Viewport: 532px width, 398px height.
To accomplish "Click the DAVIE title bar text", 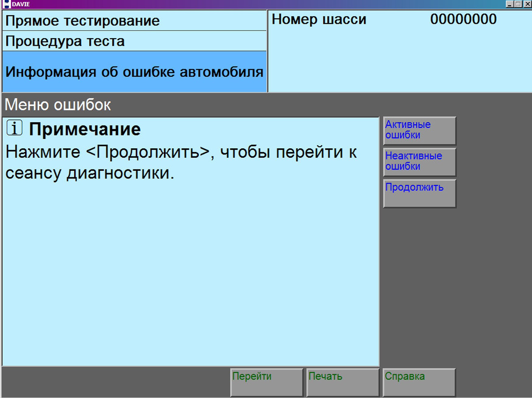I will tap(21, 4).
